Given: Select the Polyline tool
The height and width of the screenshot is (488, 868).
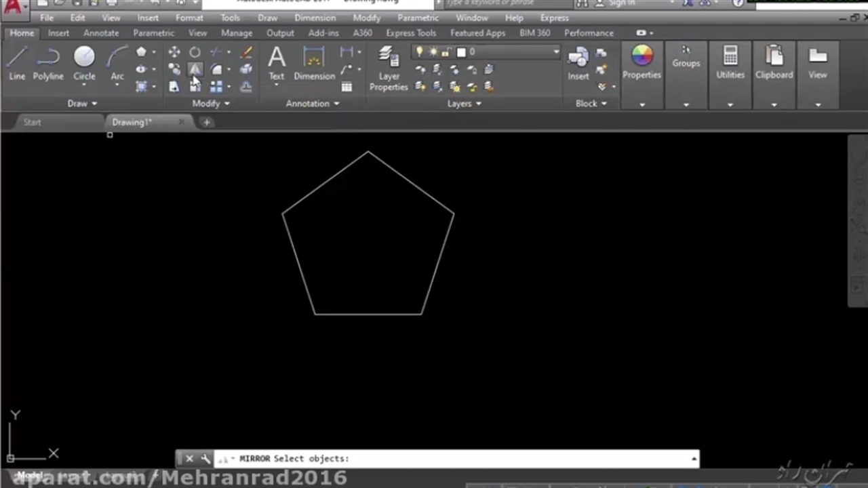Looking at the screenshot, I should pyautogui.click(x=47, y=62).
